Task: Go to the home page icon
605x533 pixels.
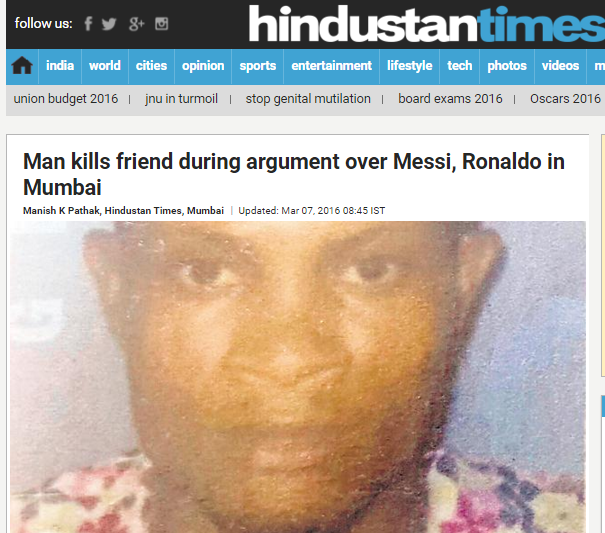Action: coord(22,66)
